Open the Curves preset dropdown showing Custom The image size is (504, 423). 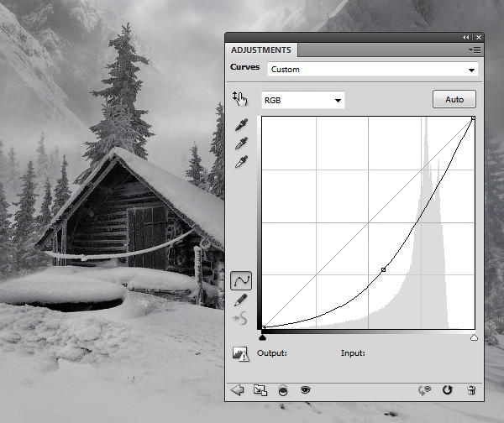373,70
